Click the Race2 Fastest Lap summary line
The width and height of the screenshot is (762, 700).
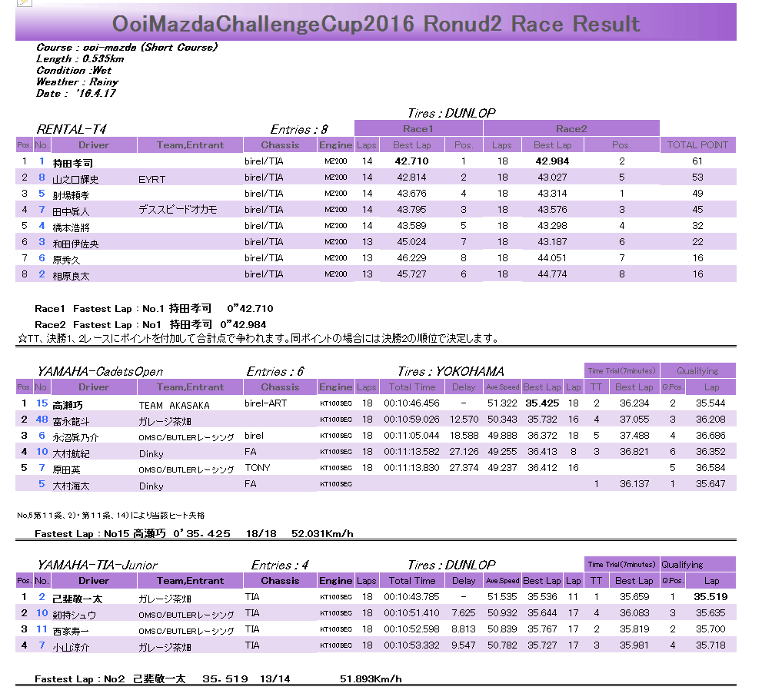(150, 324)
